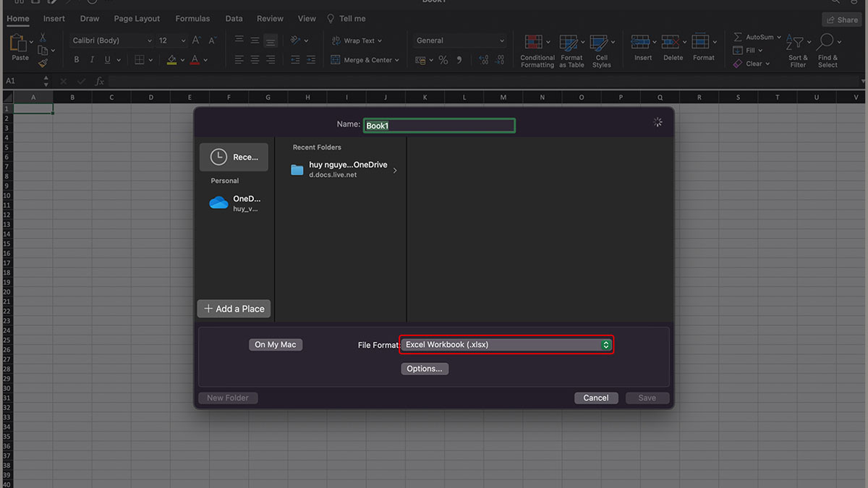Click the AutoSum sigma icon
The image size is (868, 488).
point(738,37)
